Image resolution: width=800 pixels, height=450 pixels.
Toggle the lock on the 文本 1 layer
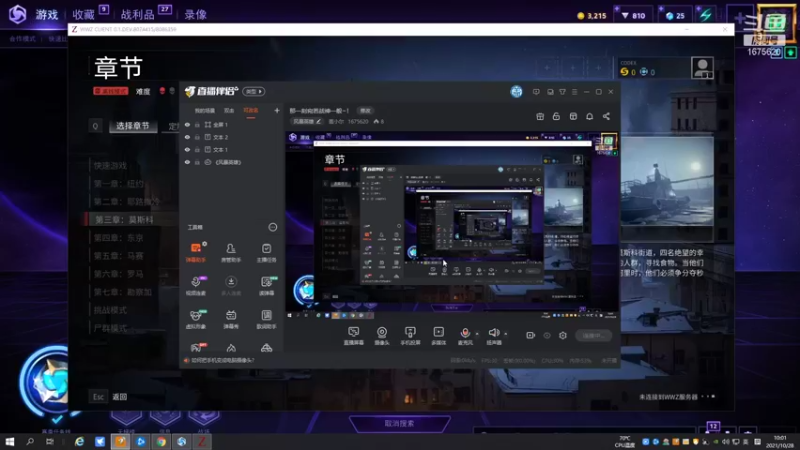197,149
